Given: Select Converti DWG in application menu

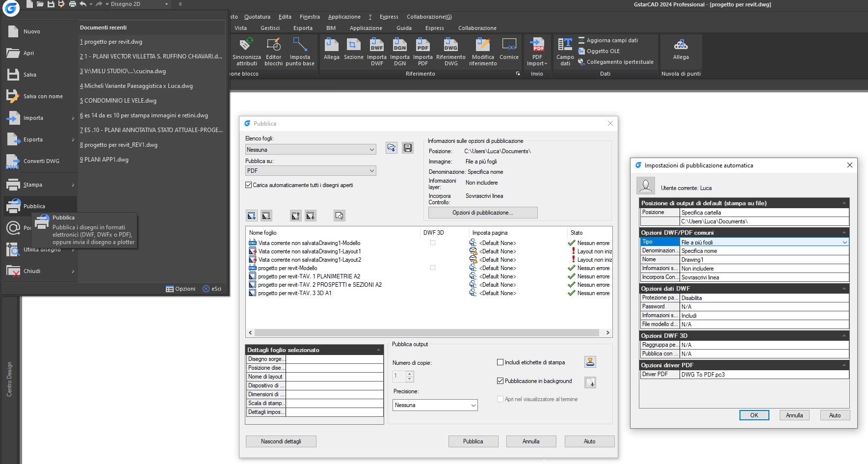Looking at the screenshot, I should (40, 161).
